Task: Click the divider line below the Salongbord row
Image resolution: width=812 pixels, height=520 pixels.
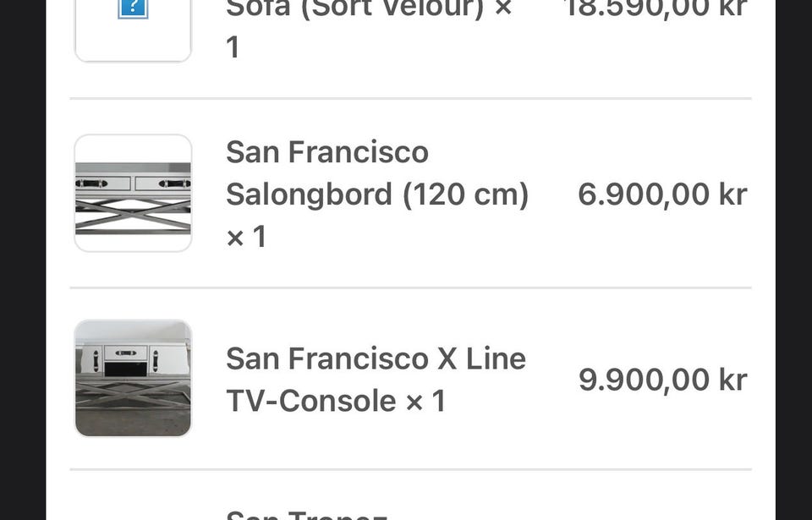Action: pyautogui.click(x=411, y=287)
